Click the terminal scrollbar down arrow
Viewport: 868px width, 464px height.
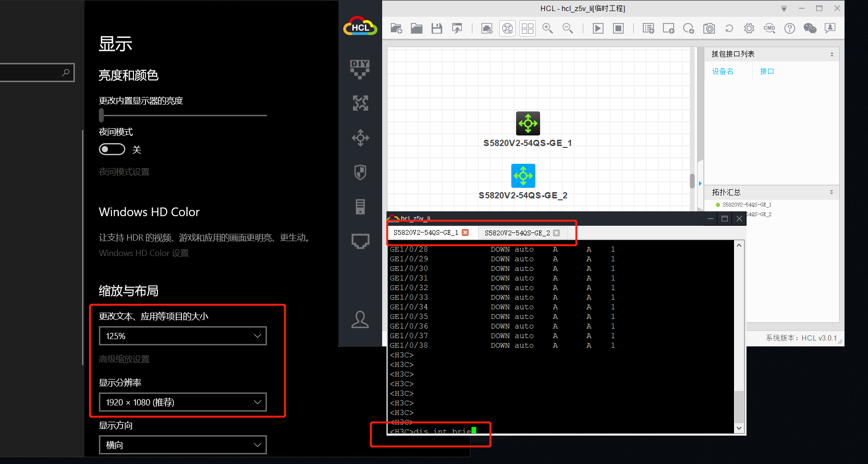click(x=739, y=428)
